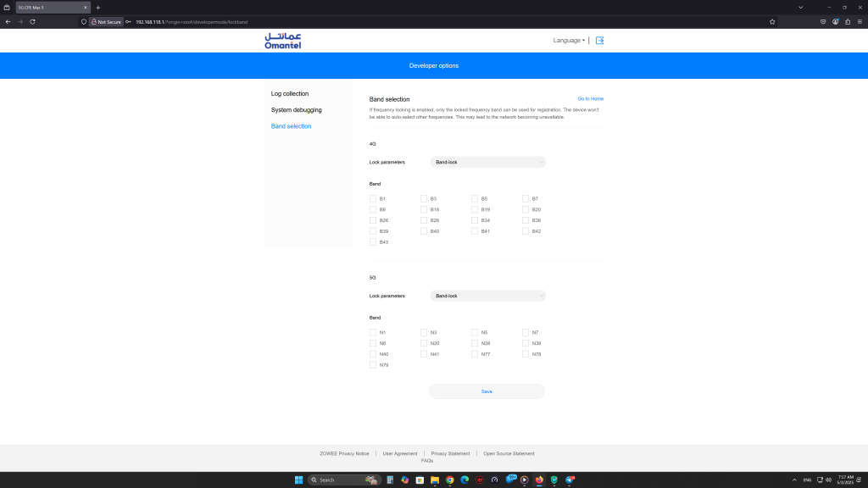Open the FAQs page
This screenshot has width=868, height=488.
coord(428,460)
